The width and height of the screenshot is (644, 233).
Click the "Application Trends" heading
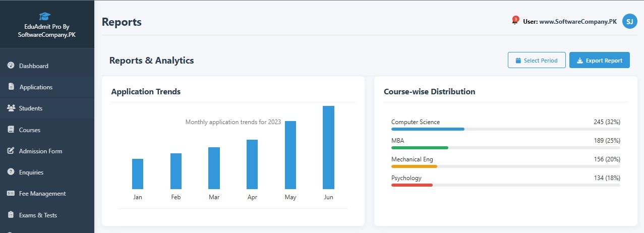146,92
